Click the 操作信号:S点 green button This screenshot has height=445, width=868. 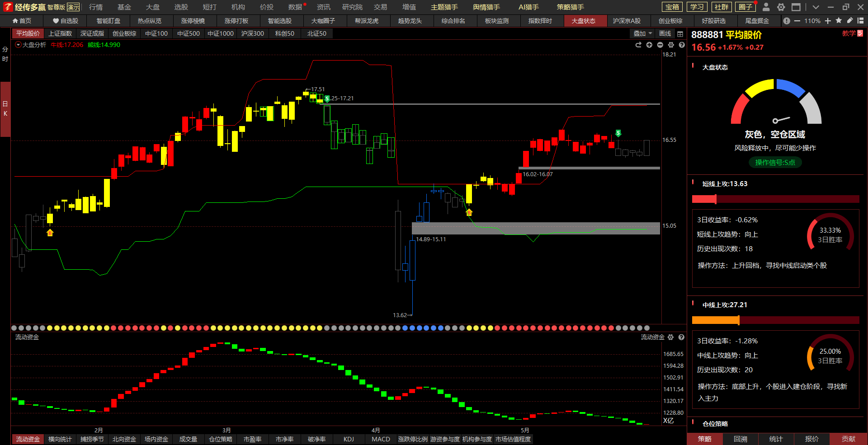(x=775, y=163)
